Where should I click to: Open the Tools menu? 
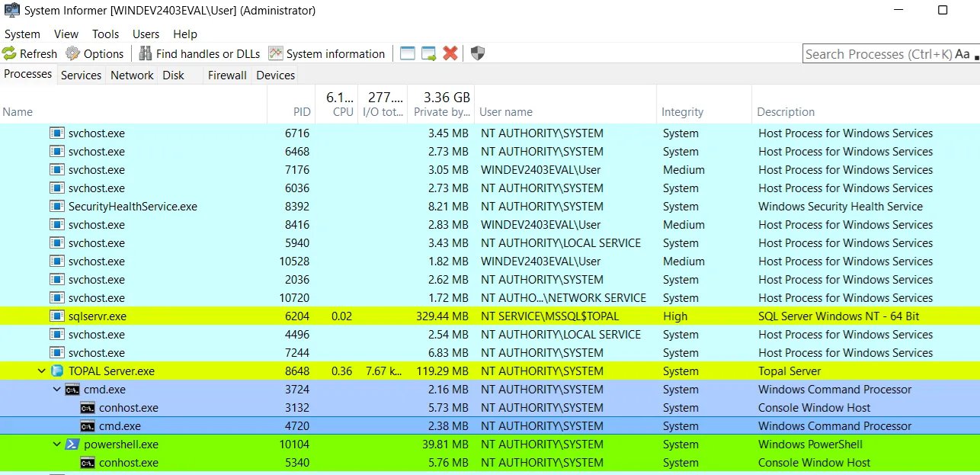coord(105,34)
